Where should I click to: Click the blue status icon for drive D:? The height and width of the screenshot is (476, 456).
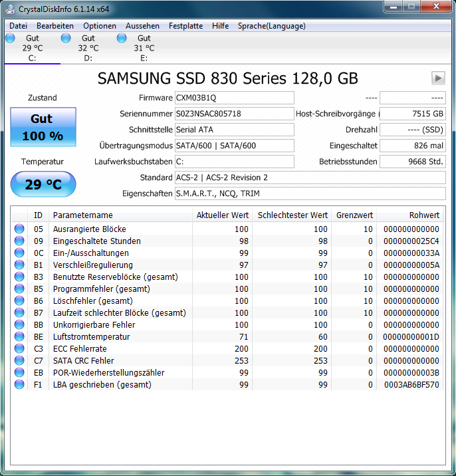(66, 38)
